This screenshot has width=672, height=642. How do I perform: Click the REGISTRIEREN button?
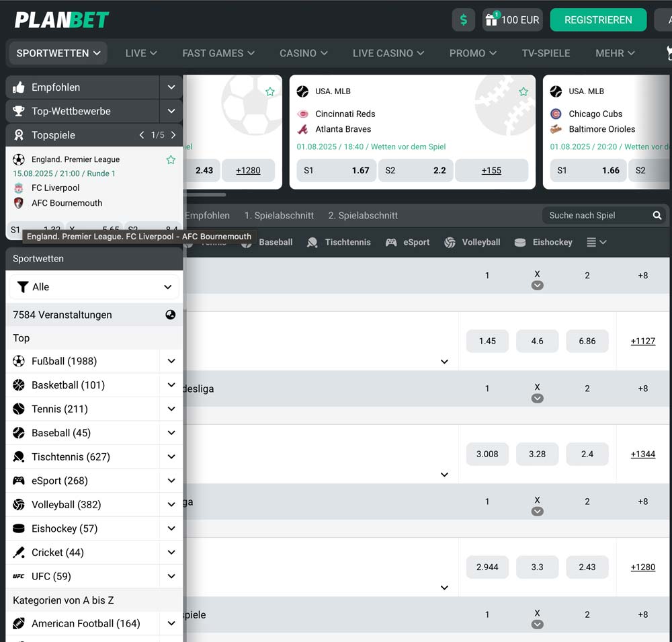(598, 19)
